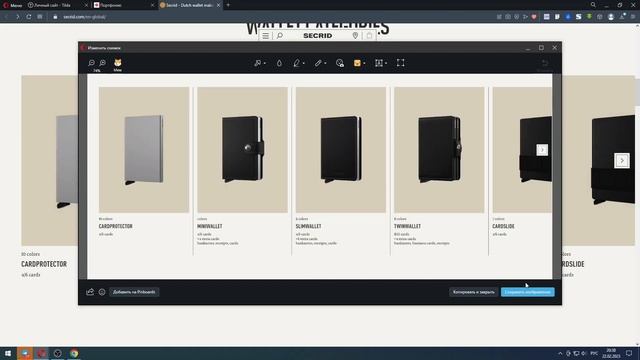This screenshot has height=360, width=640.
Task: Click the Miniwallet product image in snapshot
Action: click(242, 150)
